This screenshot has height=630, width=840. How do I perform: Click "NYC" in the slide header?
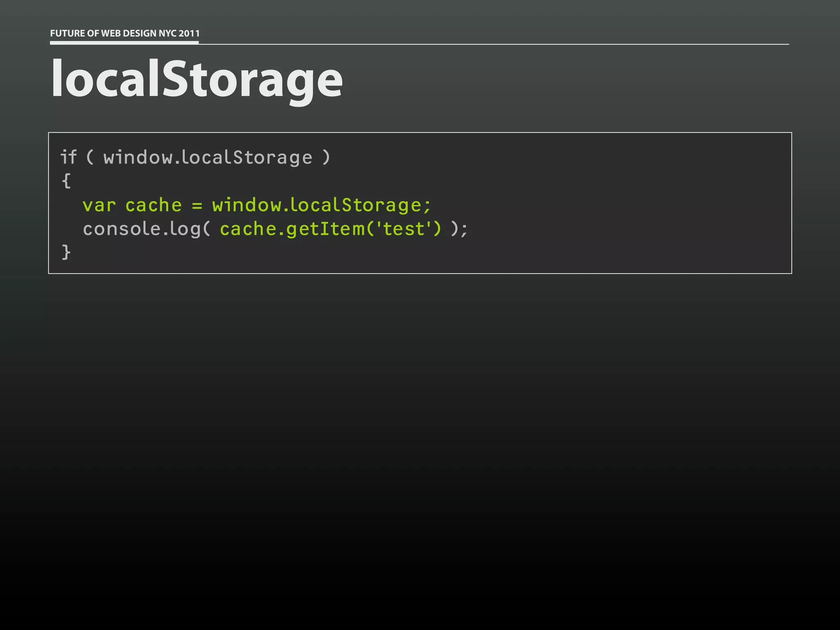(x=167, y=33)
